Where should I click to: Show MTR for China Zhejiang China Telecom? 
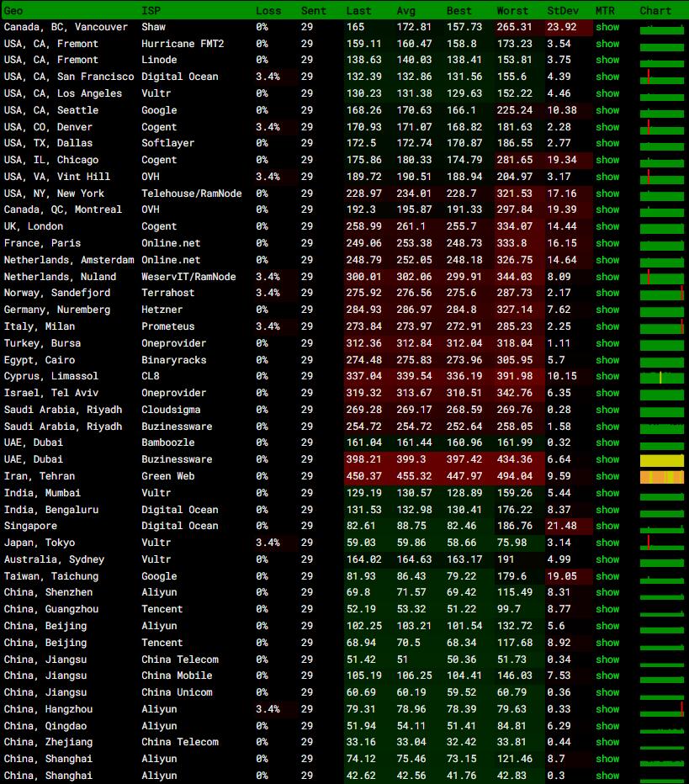pyautogui.click(x=607, y=742)
